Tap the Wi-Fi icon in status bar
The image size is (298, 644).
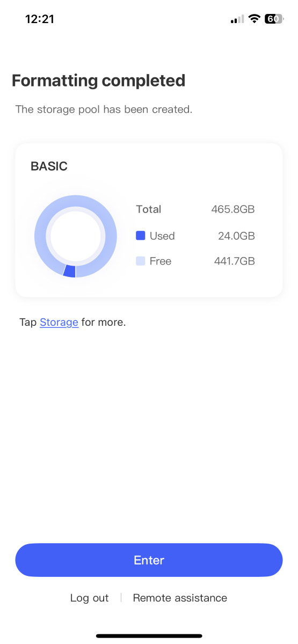click(254, 19)
